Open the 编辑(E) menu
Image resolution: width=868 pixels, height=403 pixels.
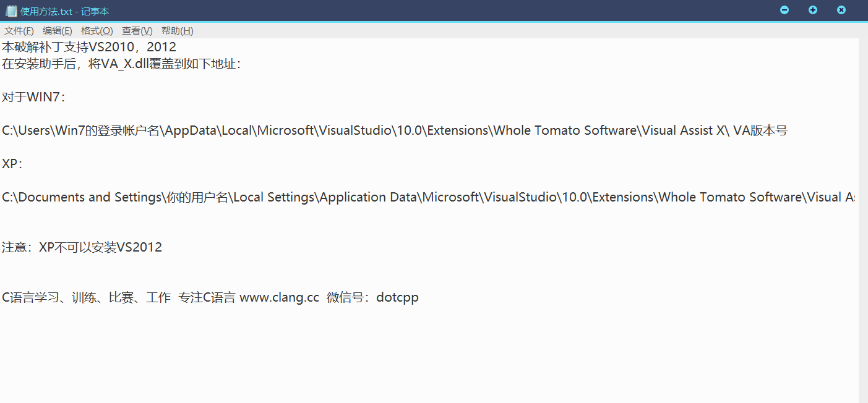click(57, 31)
